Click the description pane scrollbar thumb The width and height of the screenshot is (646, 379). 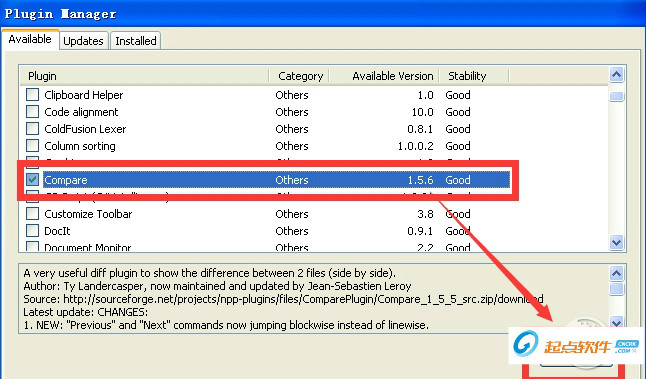pyautogui.click(x=616, y=288)
